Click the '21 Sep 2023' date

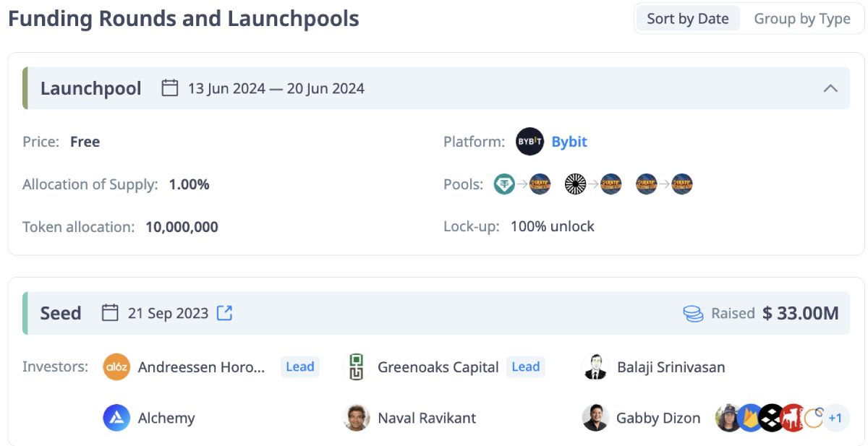tap(169, 313)
